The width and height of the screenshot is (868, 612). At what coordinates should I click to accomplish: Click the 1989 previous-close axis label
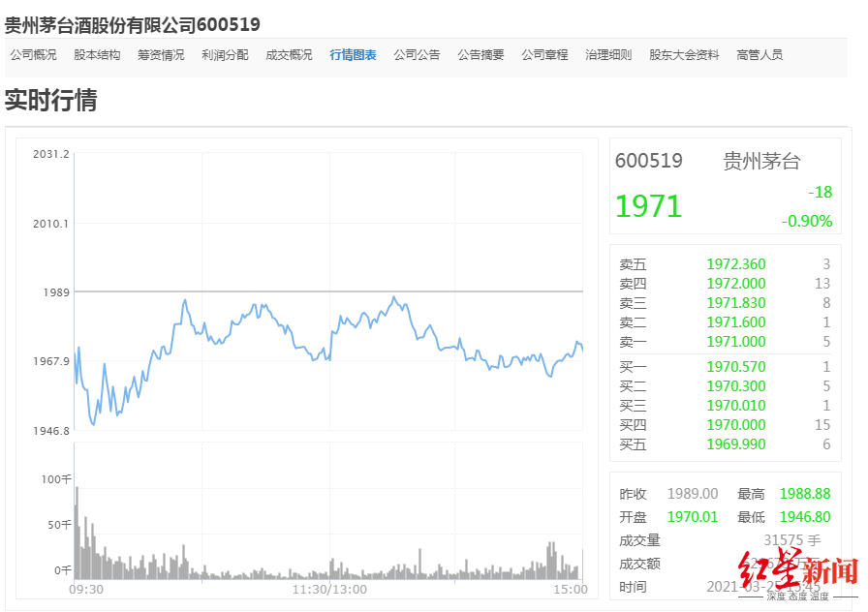click(x=56, y=292)
